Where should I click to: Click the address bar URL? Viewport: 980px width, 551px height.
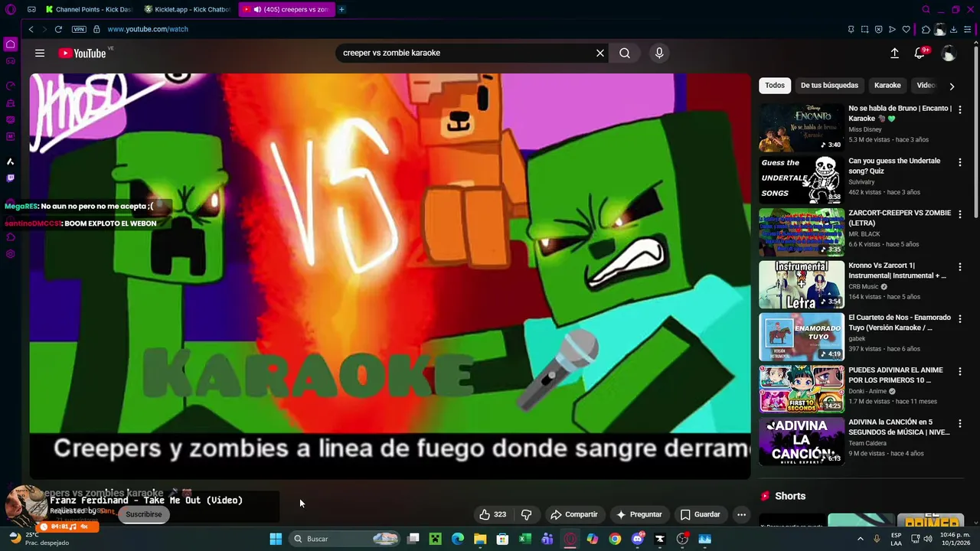click(x=148, y=29)
